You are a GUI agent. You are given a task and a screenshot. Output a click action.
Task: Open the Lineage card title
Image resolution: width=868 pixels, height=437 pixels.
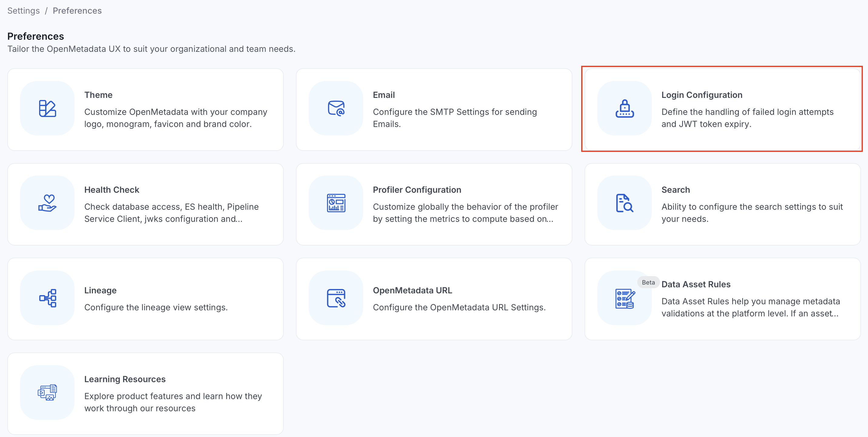coord(100,290)
